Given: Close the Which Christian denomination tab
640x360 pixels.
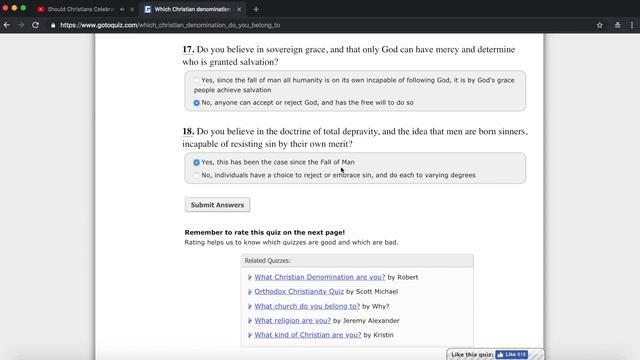Looking at the screenshot, I should pyautogui.click(x=239, y=9).
